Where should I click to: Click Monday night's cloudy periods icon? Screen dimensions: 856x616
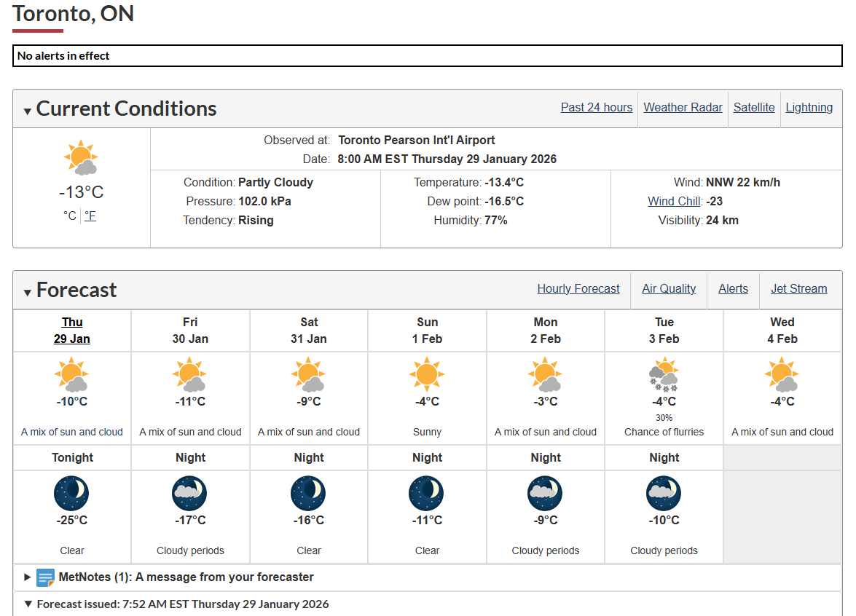point(546,493)
